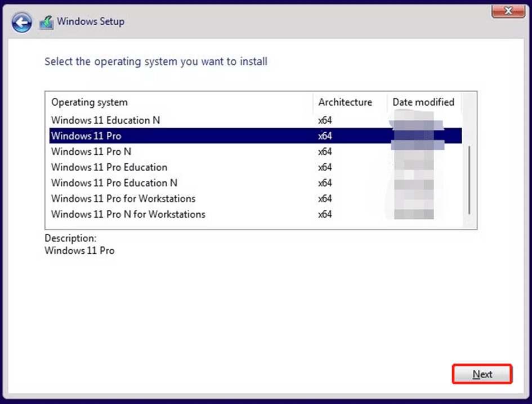Click the 'Select the operating system' heading
Screen dimensions: 532x404
156,61
